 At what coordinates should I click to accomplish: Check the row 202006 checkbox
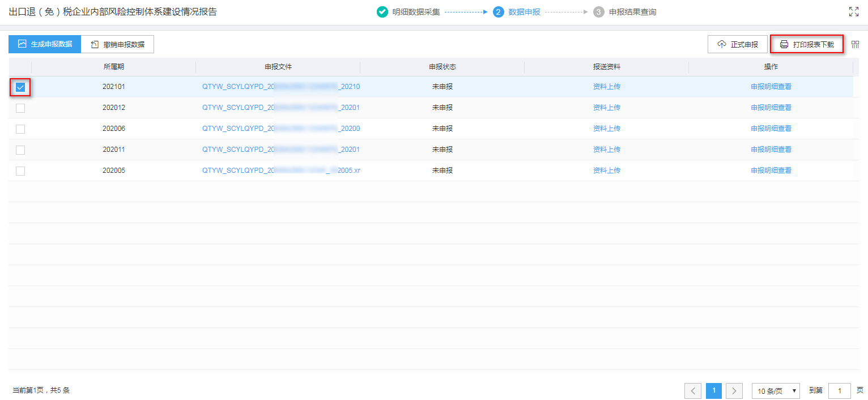tap(20, 129)
